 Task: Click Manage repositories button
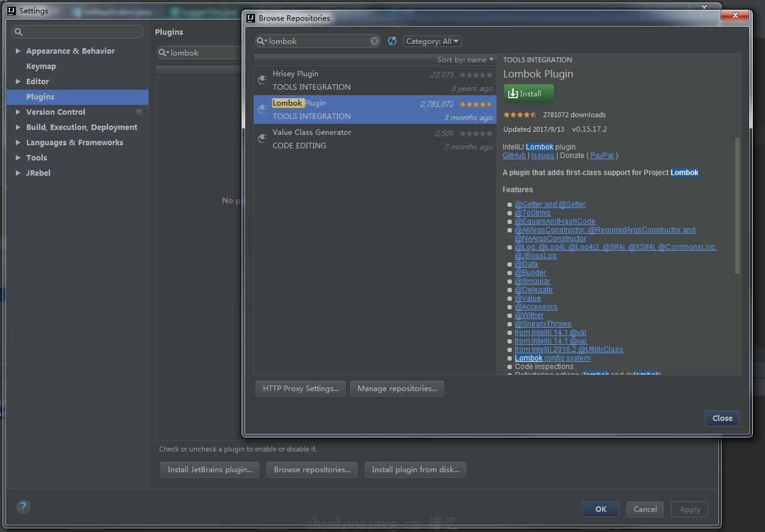point(397,389)
